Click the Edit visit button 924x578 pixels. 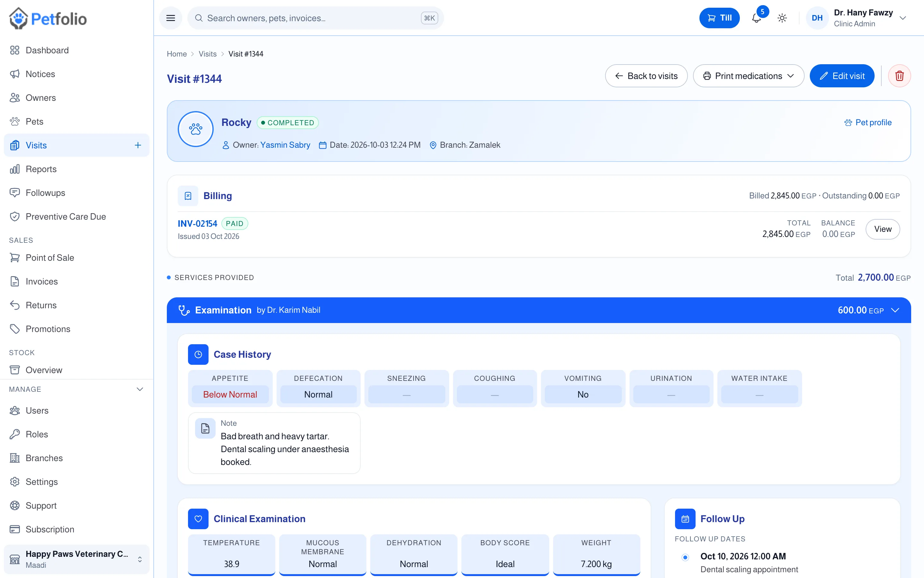pyautogui.click(x=842, y=76)
